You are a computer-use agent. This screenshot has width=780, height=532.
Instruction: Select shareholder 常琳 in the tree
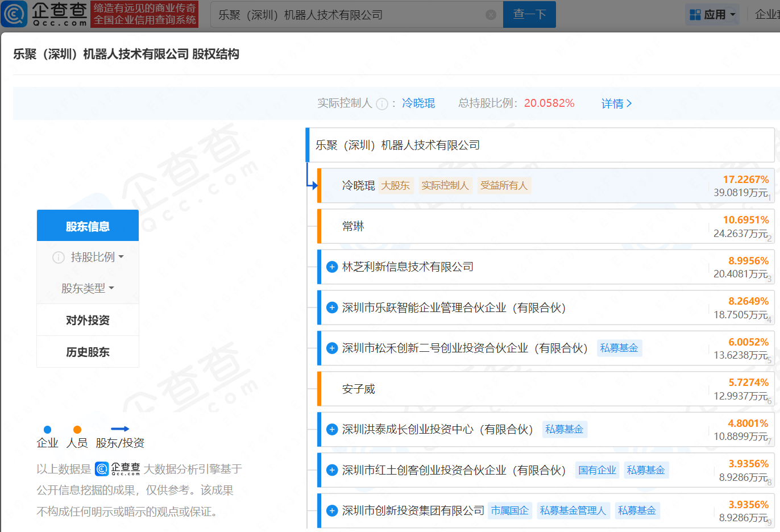[x=353, y=226]
